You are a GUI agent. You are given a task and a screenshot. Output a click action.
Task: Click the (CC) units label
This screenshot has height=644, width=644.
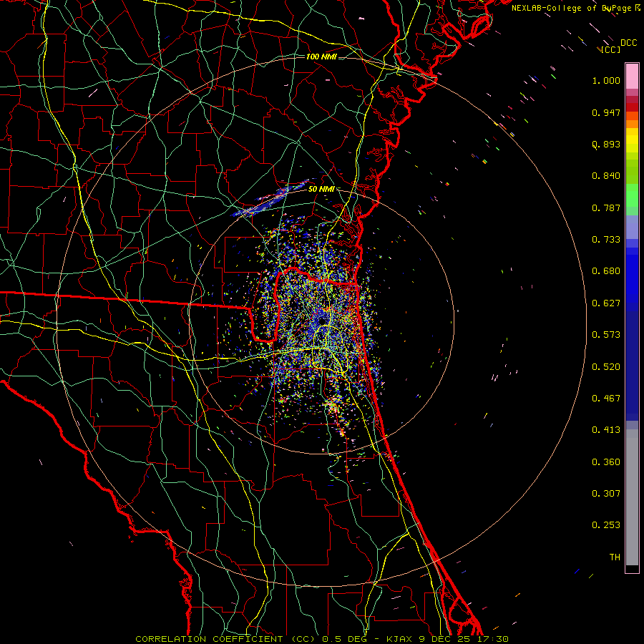(x=611, y=49)
